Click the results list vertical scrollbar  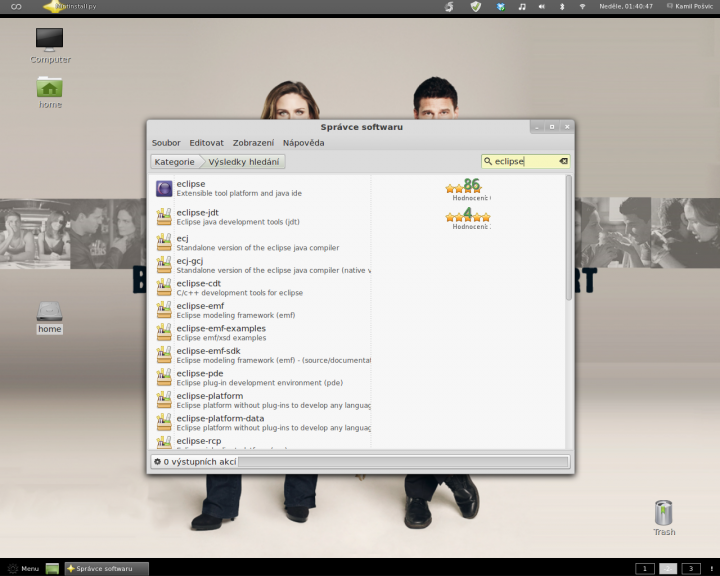click(569, 238)
